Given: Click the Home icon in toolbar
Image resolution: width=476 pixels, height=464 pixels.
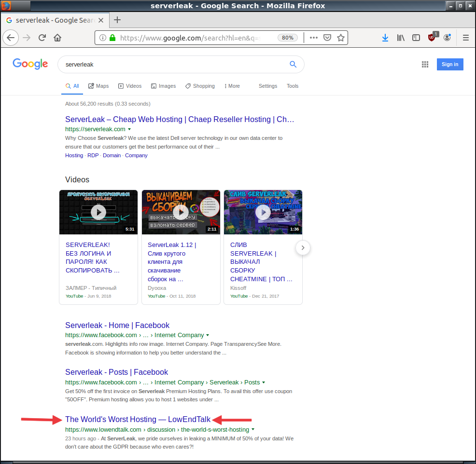Looking at the screenshot, I should click(x=57, y=38).
